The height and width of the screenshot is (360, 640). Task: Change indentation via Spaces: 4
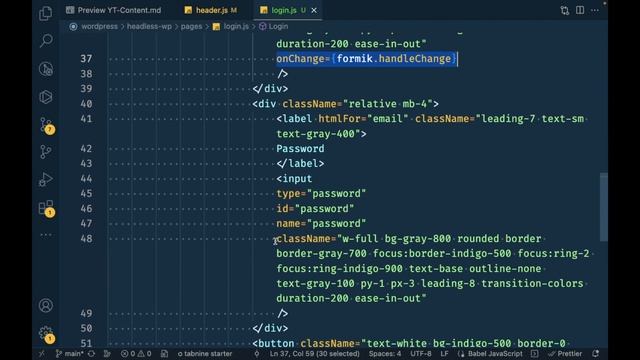385,353
